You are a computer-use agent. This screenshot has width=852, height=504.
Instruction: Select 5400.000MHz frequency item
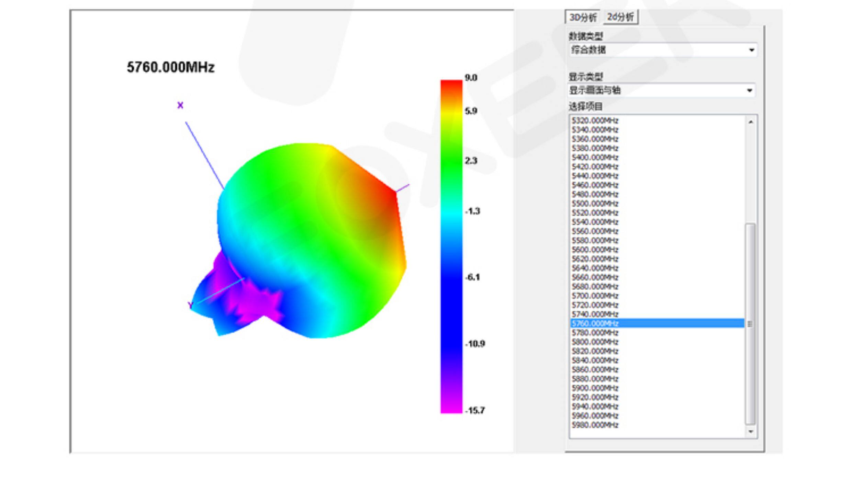coord(595,158)
